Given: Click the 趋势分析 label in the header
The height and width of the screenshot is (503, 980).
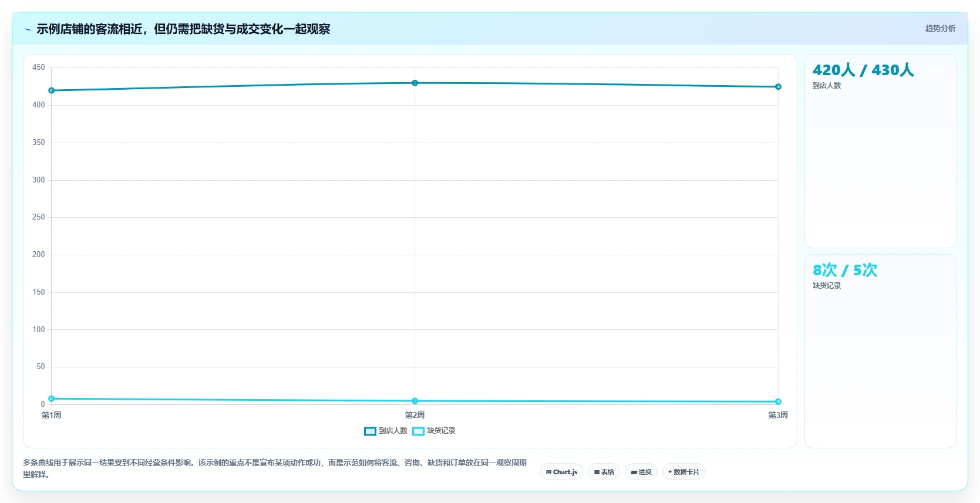Looking at the screenshot, I should (x=940, y=28).
